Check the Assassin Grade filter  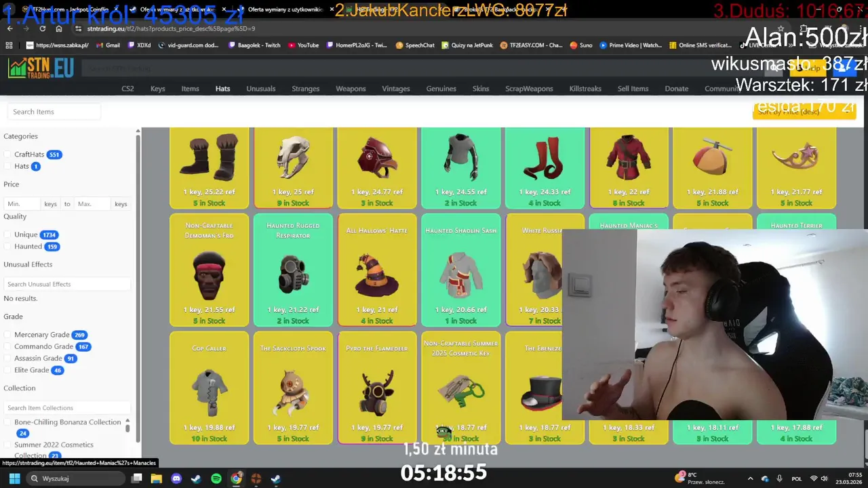click(8, 359)
